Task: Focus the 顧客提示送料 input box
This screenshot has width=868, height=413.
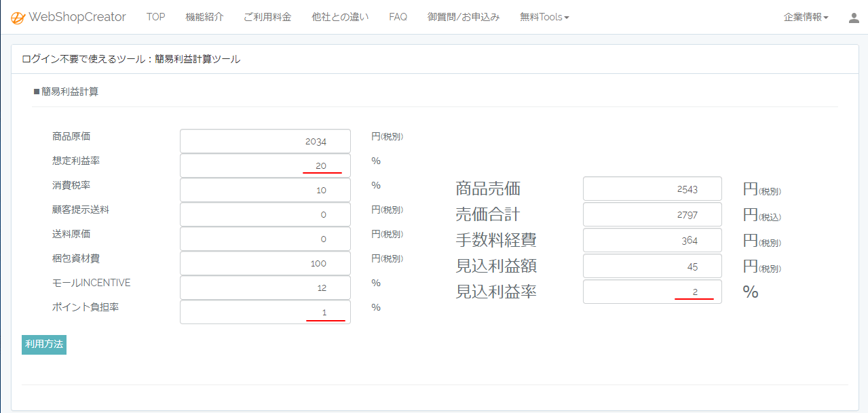Action: click(265, 214)
